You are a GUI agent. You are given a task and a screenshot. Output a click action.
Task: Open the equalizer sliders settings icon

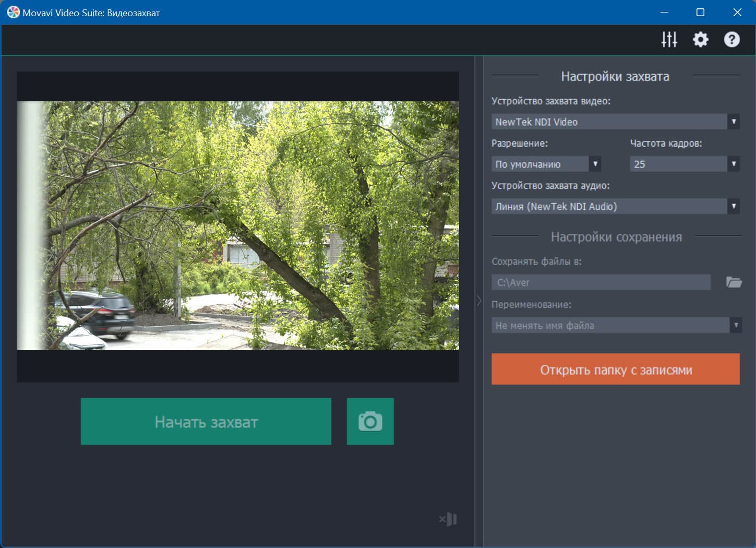669,40
